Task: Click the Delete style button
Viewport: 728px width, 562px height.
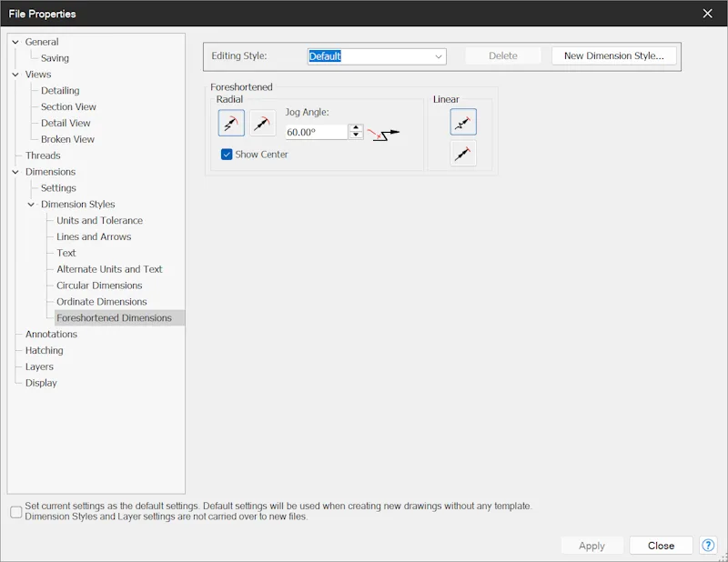Action: tap(503, 55)
